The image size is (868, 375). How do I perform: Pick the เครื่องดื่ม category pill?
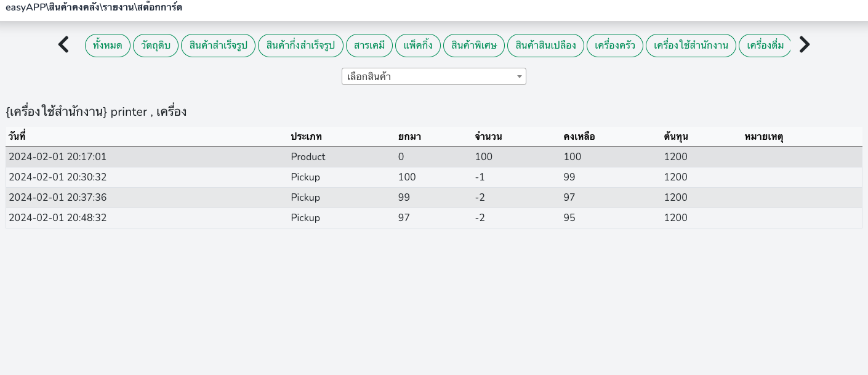pyautogui.click(x=765, y=46)
